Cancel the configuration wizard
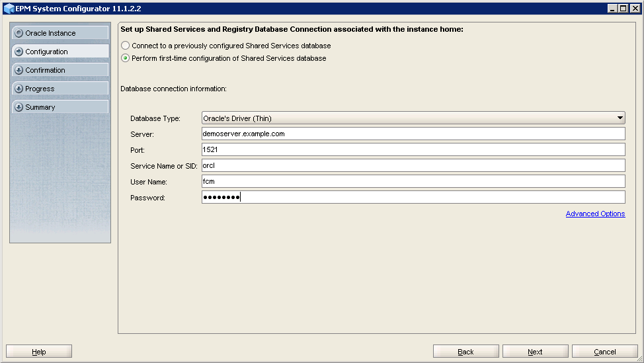This screenshot has height=363, width=644. click(x=604, y=352)
